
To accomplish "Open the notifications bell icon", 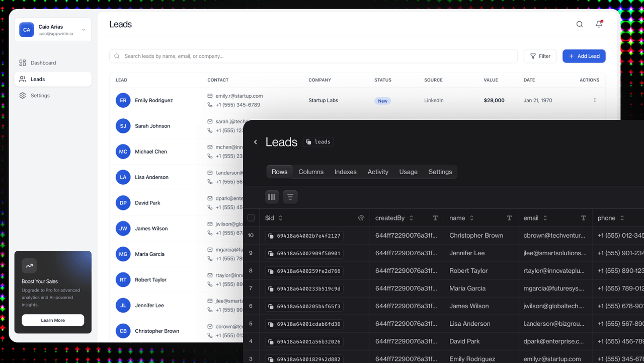I will pos(599,24).
